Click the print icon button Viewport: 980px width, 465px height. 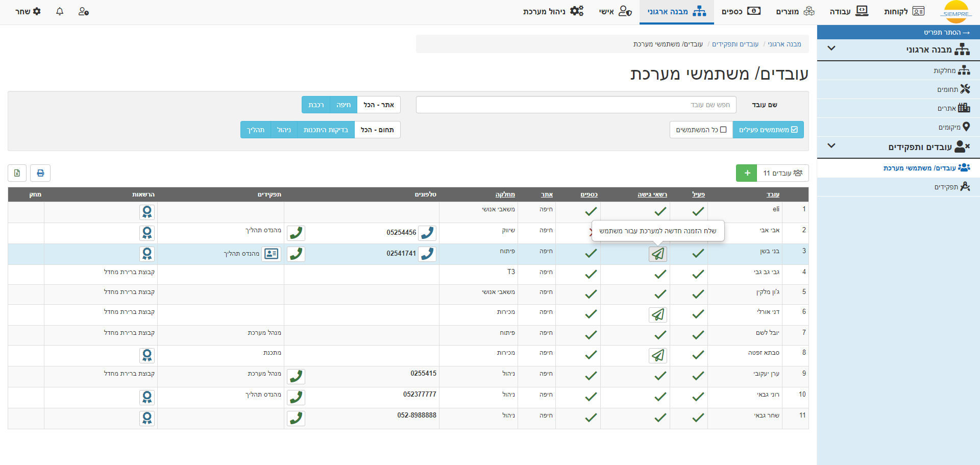(x=40, y=173)
